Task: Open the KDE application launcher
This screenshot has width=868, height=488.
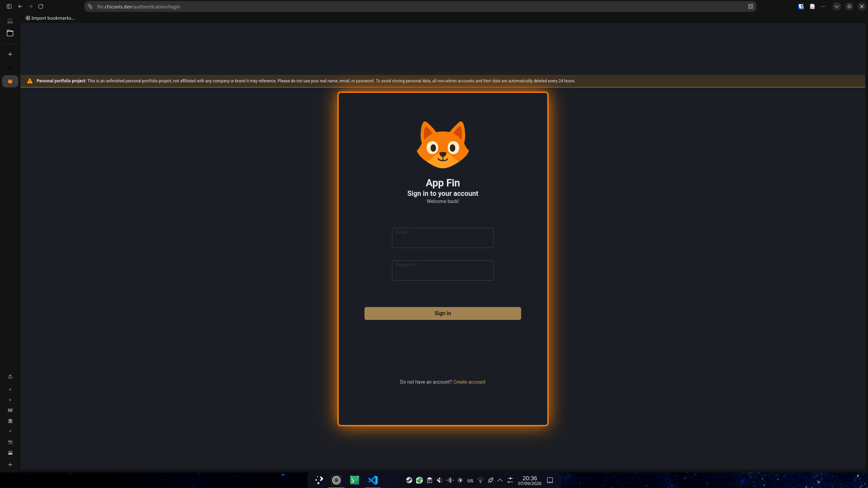Action: 319,480
